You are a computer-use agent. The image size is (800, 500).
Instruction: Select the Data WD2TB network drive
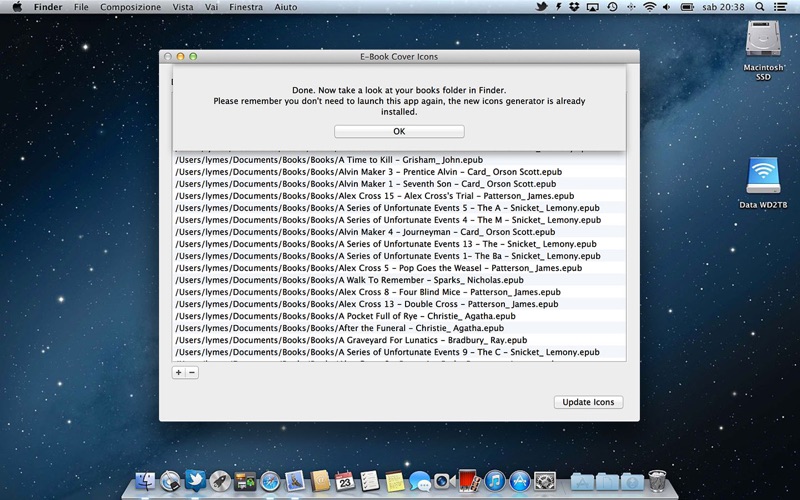(x=763, y=183)
